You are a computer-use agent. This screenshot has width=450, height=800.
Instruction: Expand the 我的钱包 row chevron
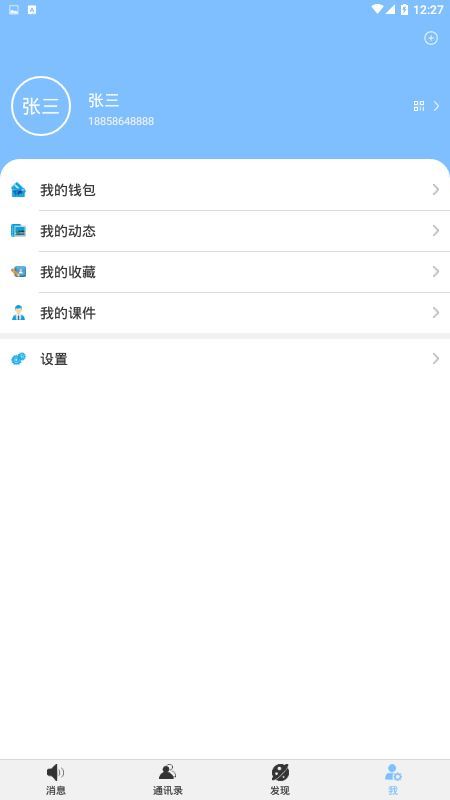coord(436,190)
